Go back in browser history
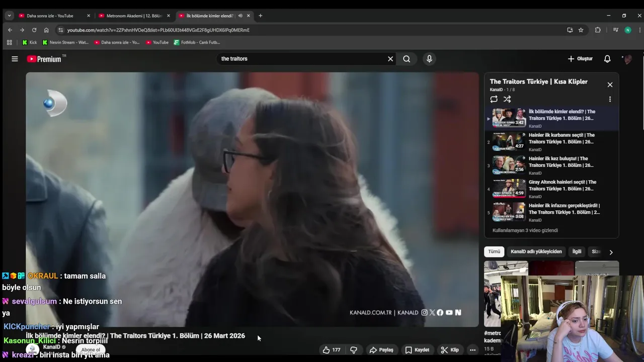The height and width of the screenshot is (362, 644). click(10, 30)
